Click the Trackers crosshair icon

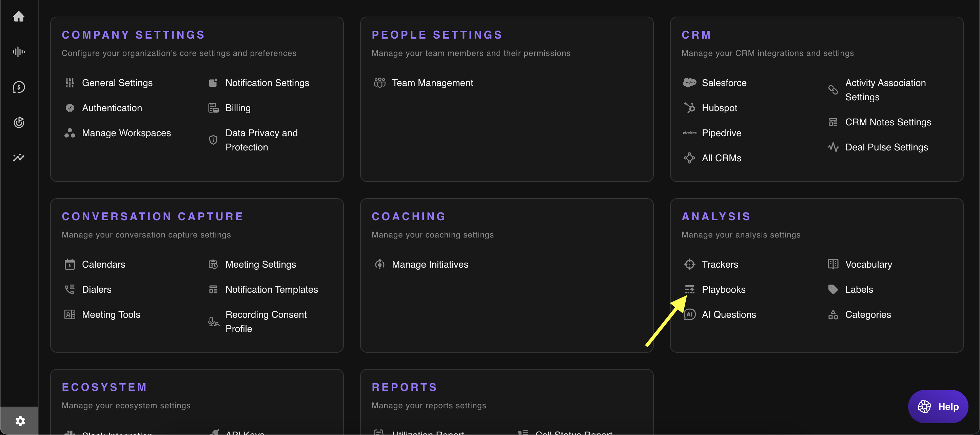click(x=689, y=264)
